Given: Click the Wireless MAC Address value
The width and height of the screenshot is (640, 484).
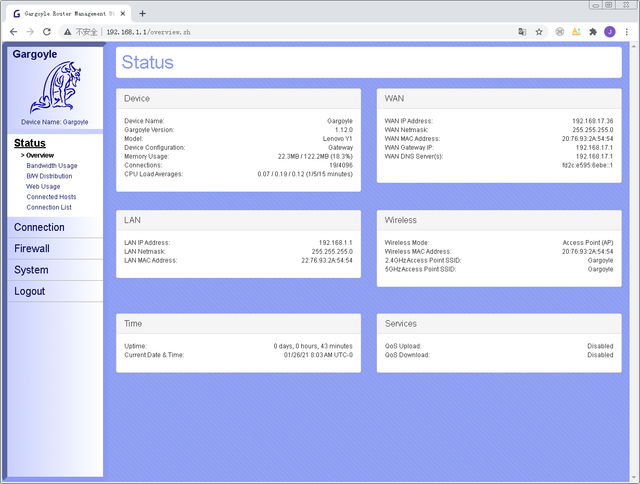Looking at the screenshot, I should [587, 252].
